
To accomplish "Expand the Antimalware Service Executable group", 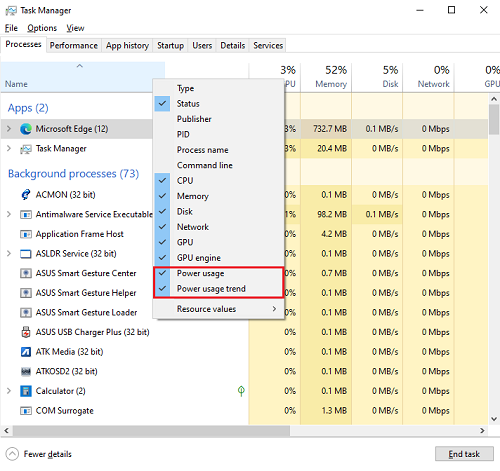I will 9,214.
